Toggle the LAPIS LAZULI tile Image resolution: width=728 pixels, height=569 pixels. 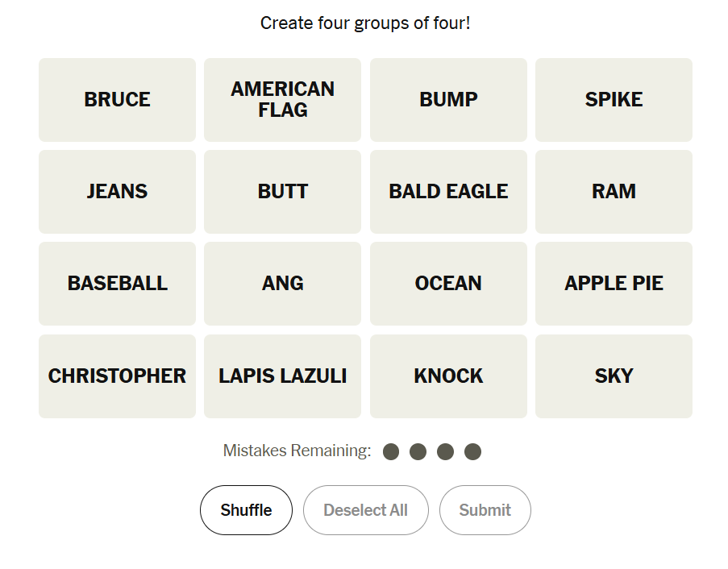282,376
